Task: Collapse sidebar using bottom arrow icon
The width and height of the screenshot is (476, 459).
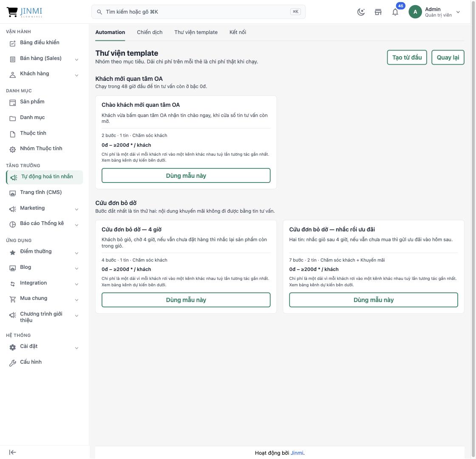Action: (12, 452)
